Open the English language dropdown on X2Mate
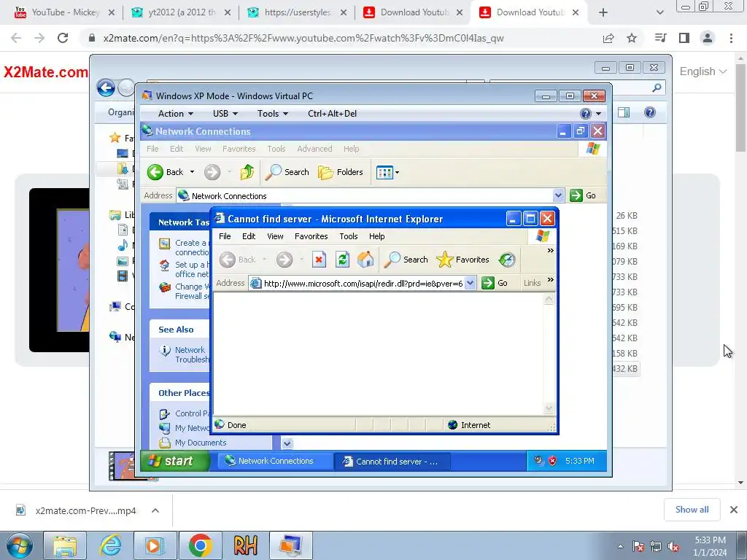 coord(703,71)
